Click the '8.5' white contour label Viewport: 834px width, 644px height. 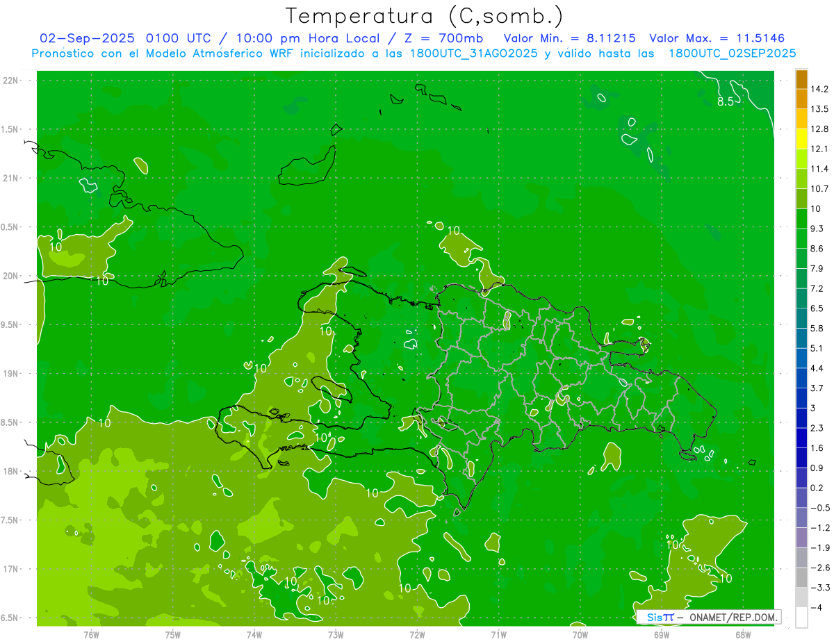(x=726, y=102)
